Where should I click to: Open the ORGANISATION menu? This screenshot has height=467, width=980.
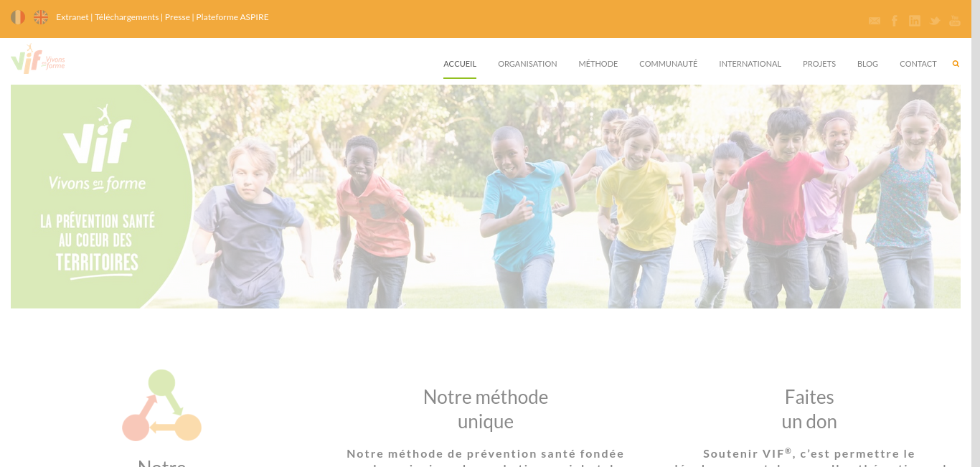527,64
